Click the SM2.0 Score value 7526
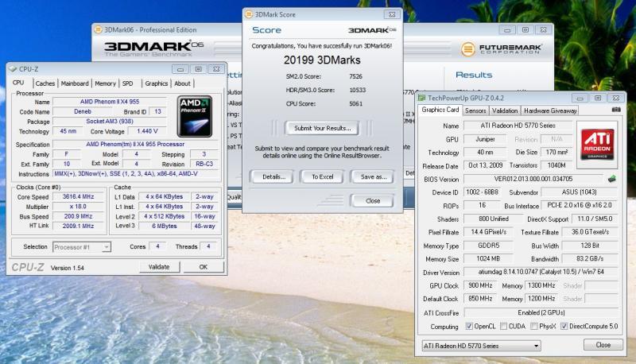636x364 pixels. click(x=355, y=76)
